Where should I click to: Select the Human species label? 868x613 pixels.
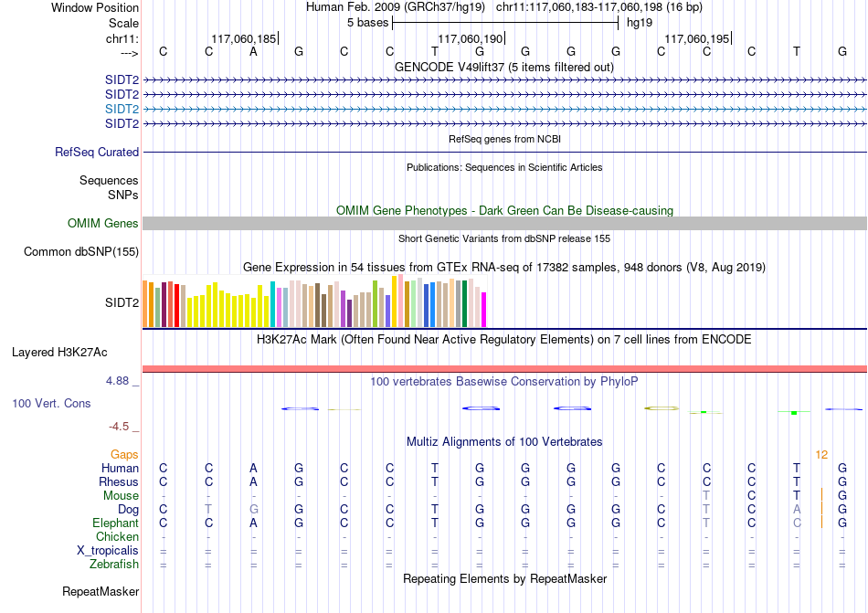[x=120, y=468]
